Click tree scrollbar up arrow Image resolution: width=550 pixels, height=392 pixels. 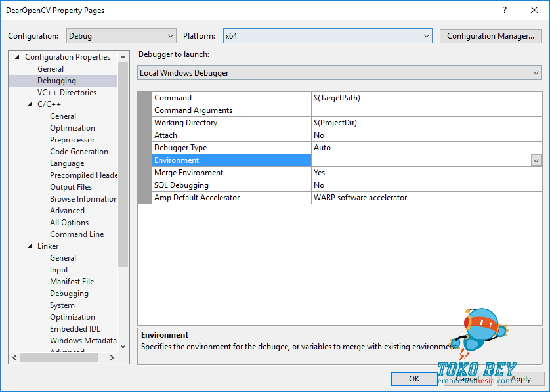click(123, 57)
